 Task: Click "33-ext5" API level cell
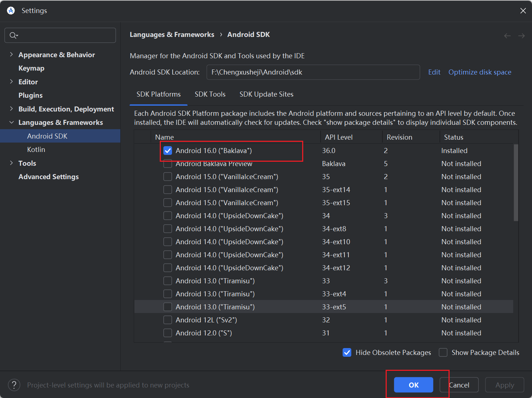pos(334,307)
